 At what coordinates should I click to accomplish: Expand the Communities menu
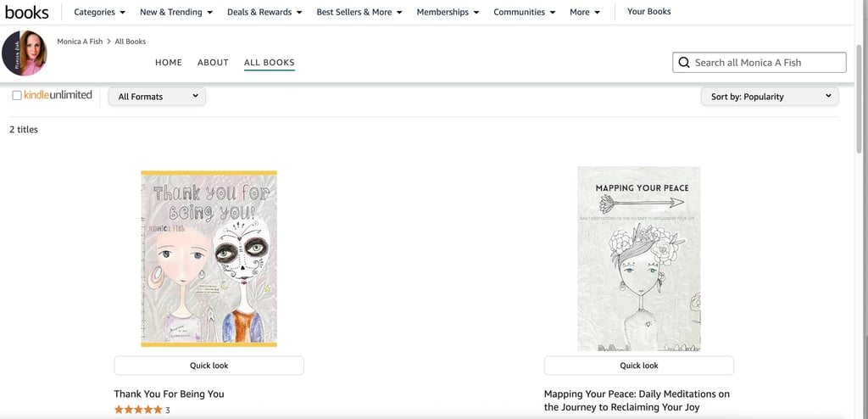click(524, 12)
